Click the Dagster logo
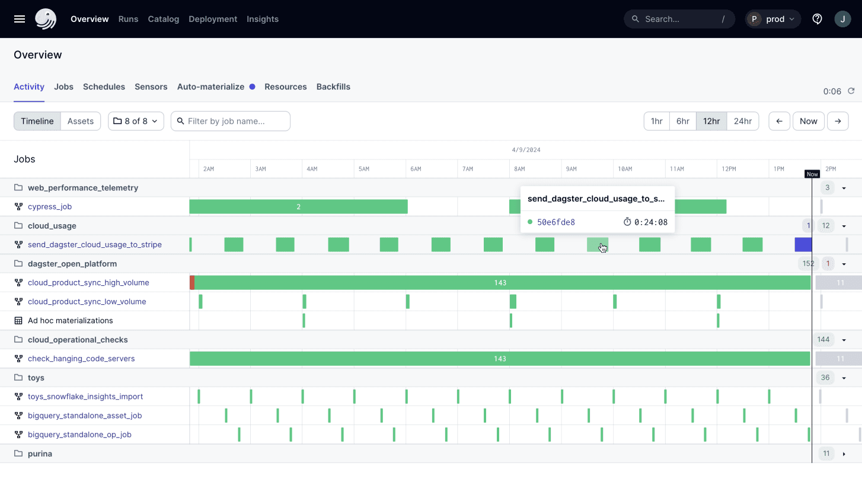Screen dimensions: 862x504 click(46, 18)
